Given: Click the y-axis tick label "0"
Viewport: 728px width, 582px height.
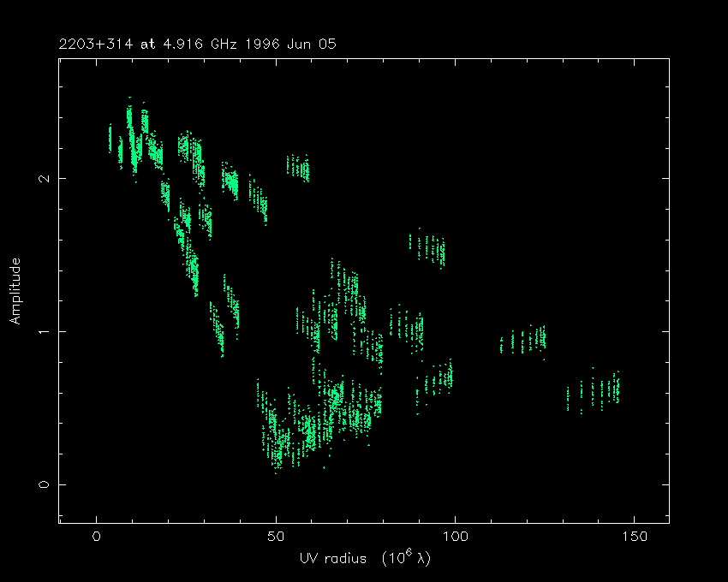Looking at the screenshot, I should tap(40, 484).
